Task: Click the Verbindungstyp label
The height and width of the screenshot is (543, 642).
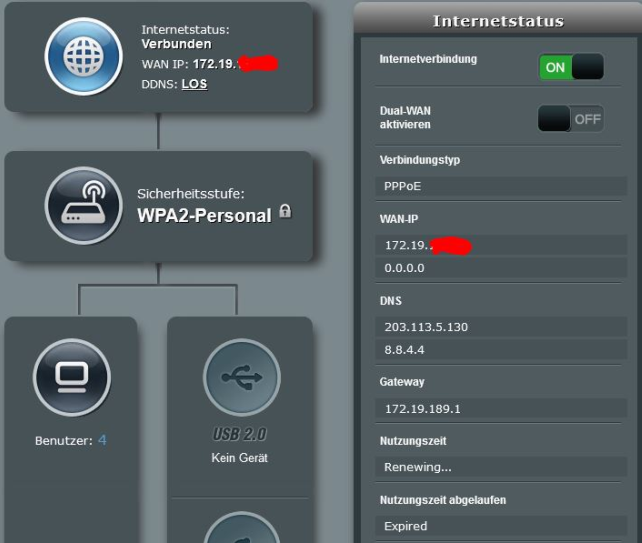Action: (x=420, y=160)
